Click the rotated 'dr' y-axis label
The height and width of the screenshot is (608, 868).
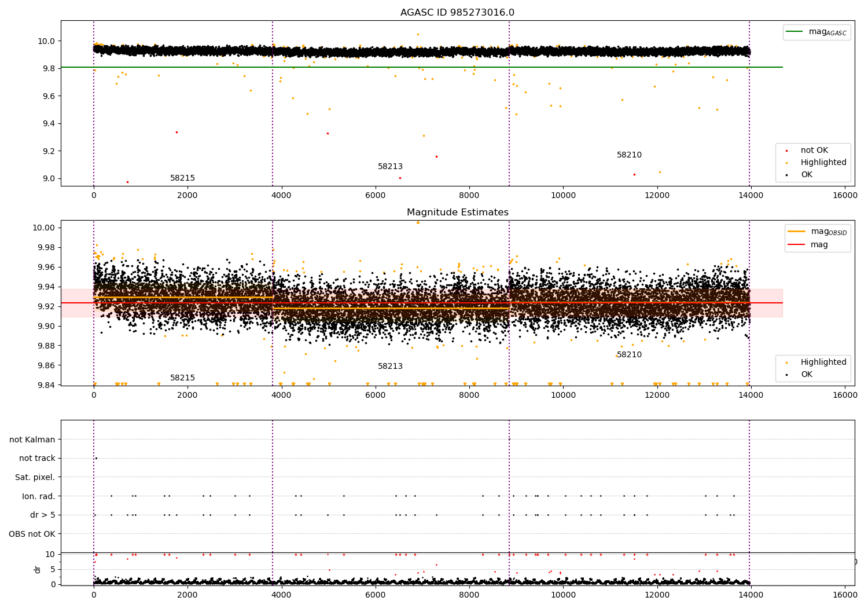click(38, 569)
